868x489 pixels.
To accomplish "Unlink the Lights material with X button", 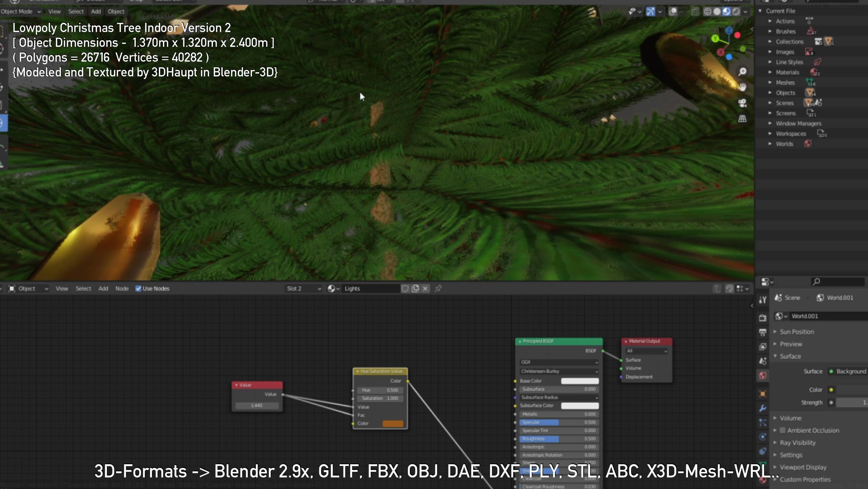I will 425,289.
